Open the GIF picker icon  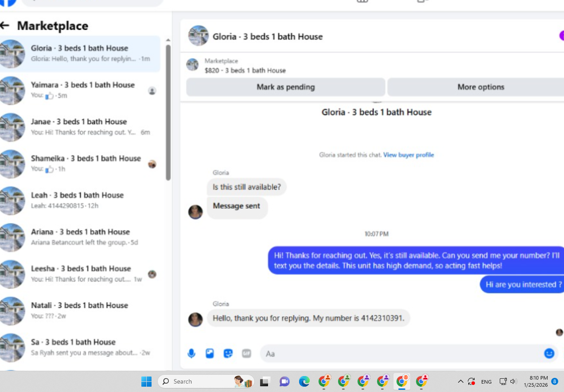click(247, 353)
